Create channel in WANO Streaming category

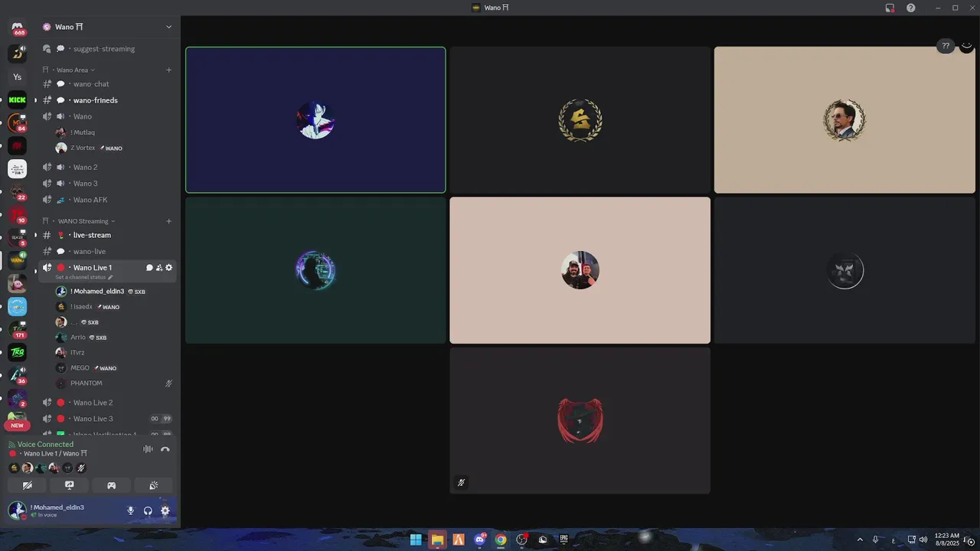[168, 221]
